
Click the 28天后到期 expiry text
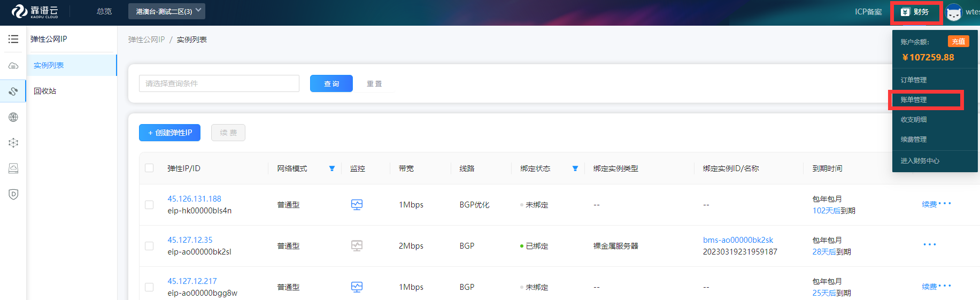(832, 252)
